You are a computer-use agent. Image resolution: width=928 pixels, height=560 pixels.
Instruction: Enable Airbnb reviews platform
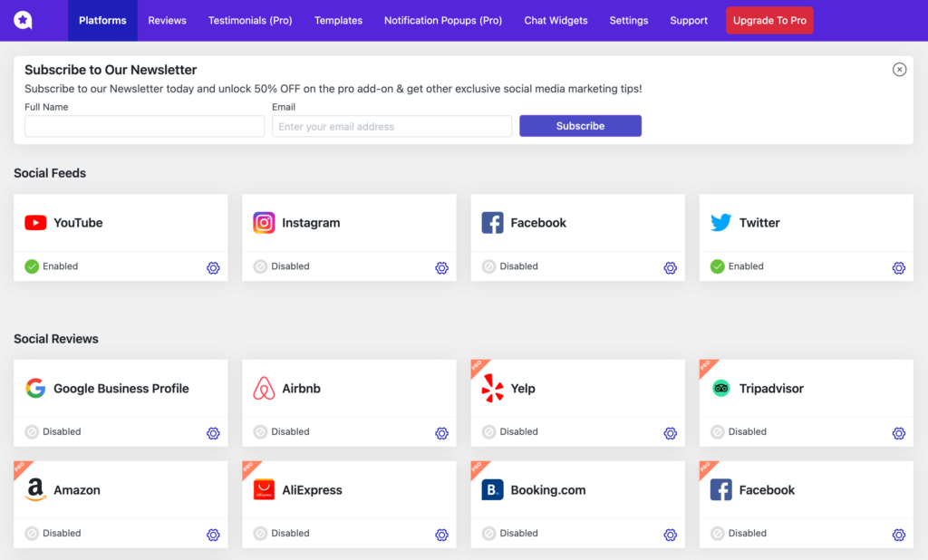(260, 432)
